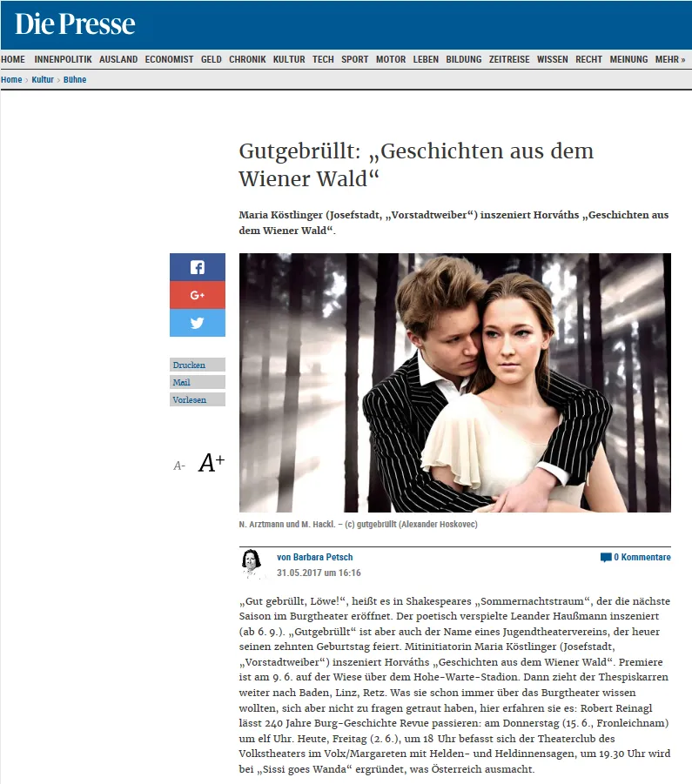Open SPORT section
The image size is (692, 784).
click(355, 59)
